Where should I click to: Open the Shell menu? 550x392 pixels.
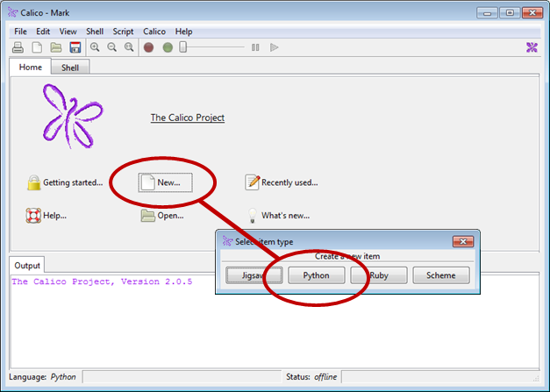(x=95, y=32)
